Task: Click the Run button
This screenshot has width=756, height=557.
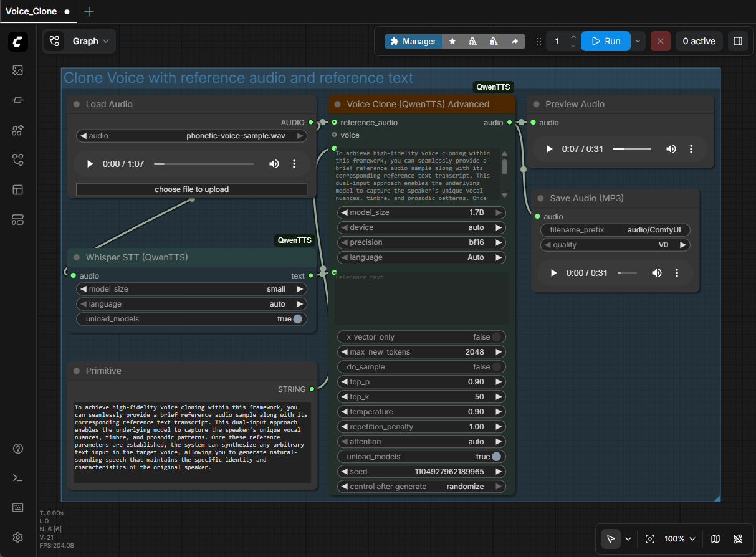Action: click(x=605, y=41)
